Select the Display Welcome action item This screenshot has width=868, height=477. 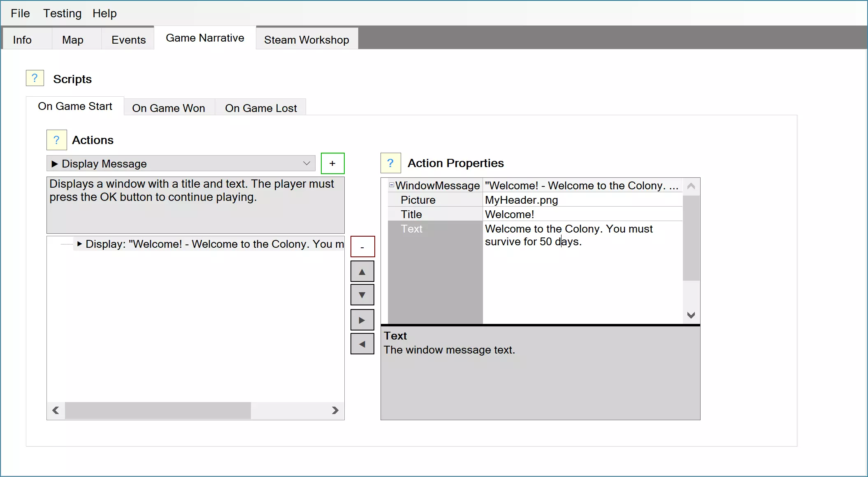(214, 244)
